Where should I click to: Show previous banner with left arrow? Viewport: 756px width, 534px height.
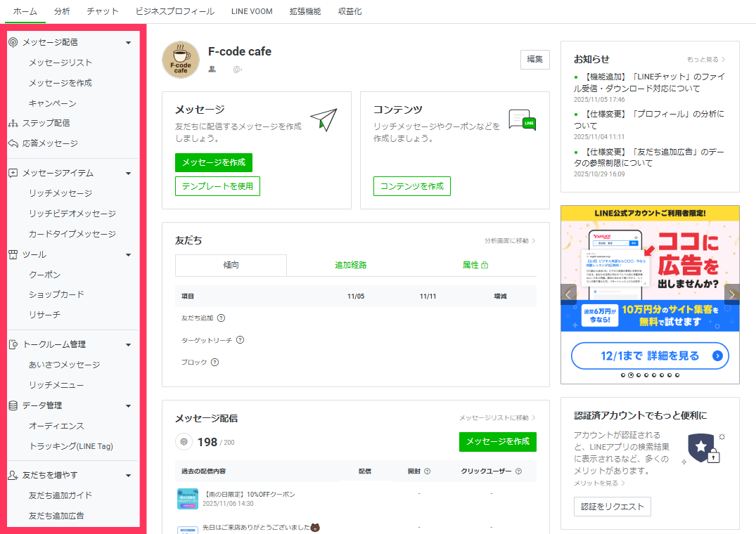(569, 294)
